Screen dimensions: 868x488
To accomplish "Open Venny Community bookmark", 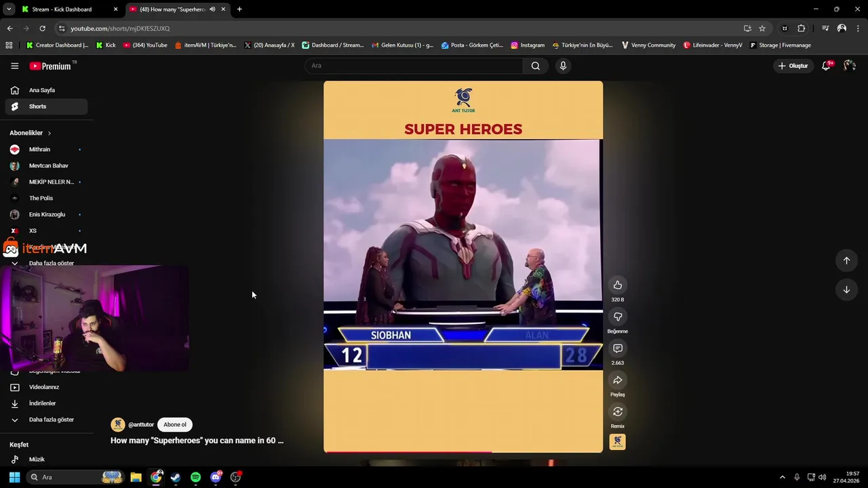I will tap(648, 45).
